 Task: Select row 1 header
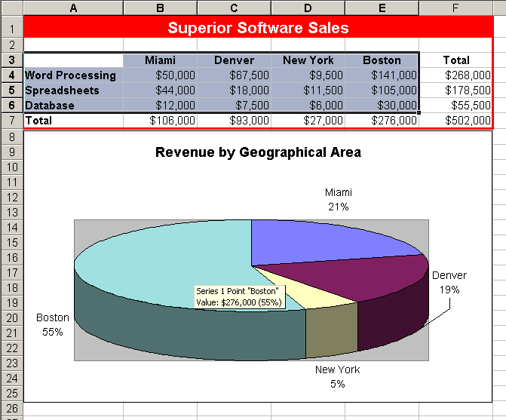(x=11, y=28)
